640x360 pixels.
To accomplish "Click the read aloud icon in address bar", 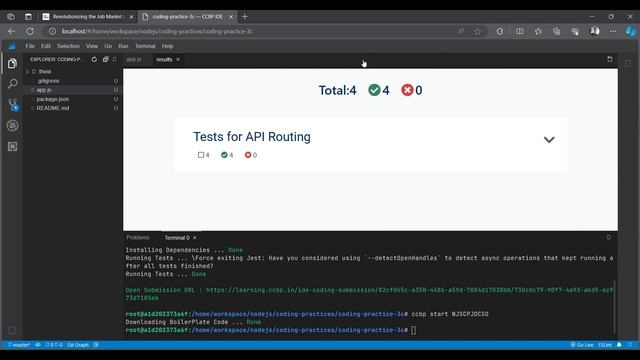I will tap(460, 31).
